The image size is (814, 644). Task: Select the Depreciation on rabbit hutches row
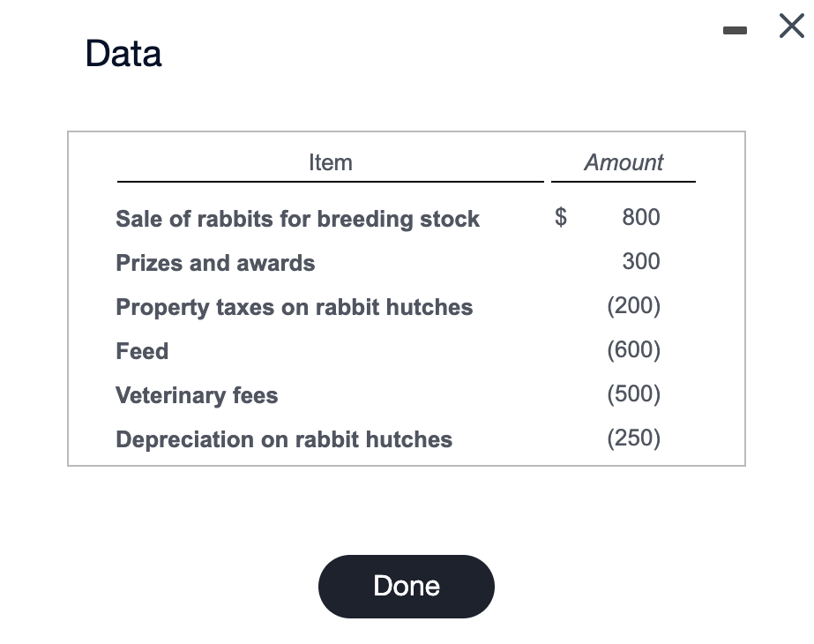(284, 439)
